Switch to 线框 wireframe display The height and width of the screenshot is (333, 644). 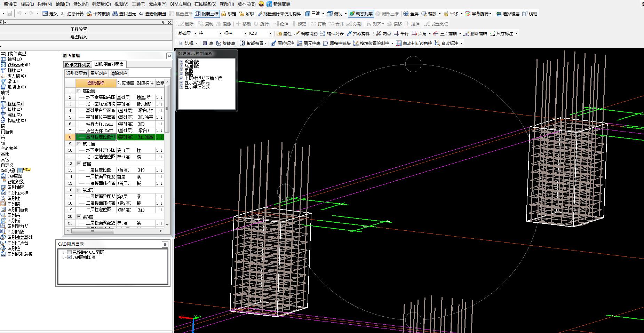coord(530,14)
